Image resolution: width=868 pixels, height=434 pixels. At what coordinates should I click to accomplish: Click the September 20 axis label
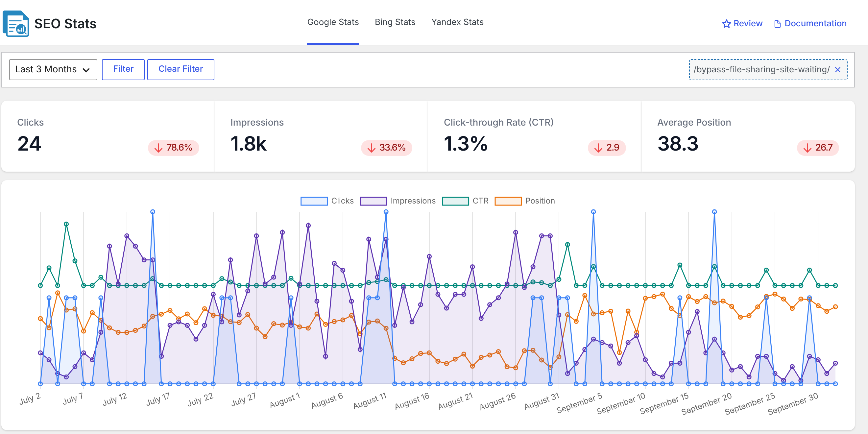tap(707, 403)
